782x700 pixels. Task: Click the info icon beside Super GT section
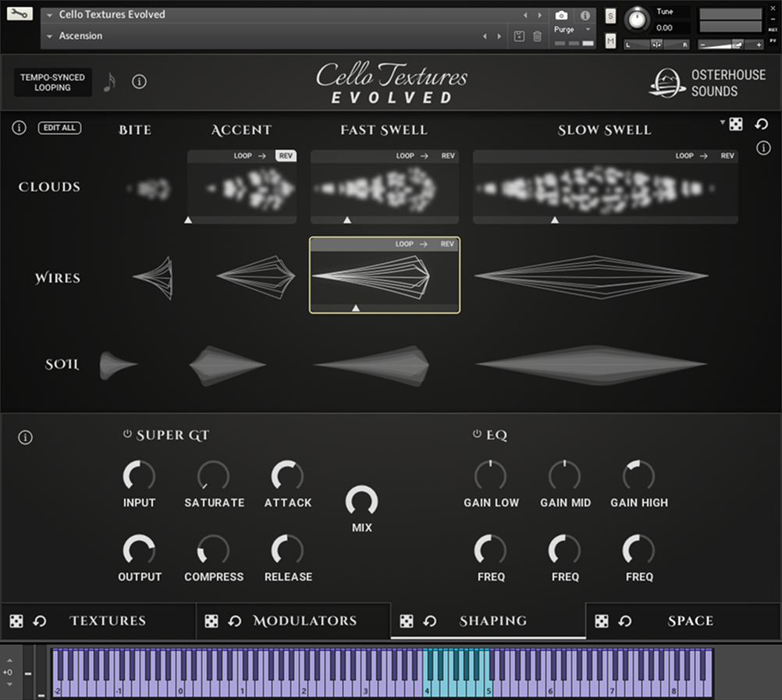pos(25,438)
